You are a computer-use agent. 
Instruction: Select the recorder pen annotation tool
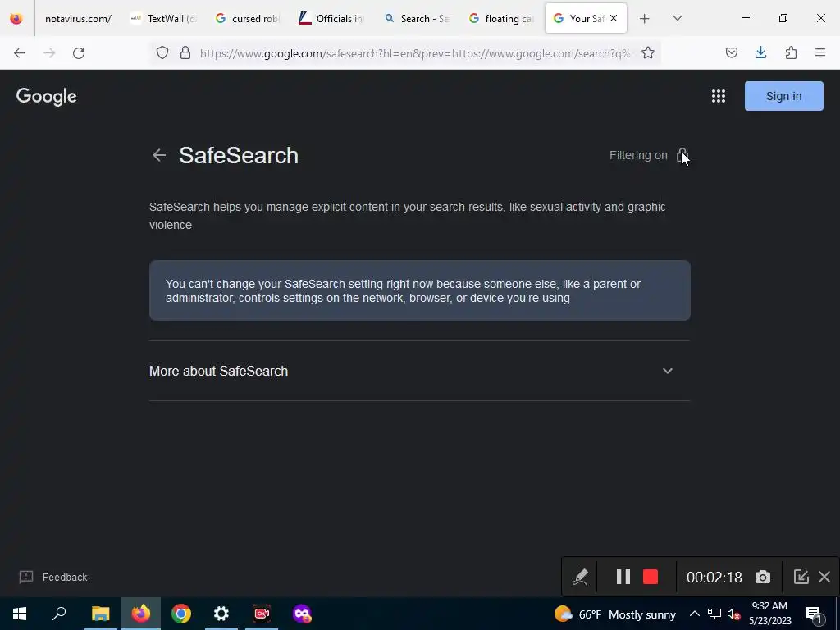coord(580,577)
